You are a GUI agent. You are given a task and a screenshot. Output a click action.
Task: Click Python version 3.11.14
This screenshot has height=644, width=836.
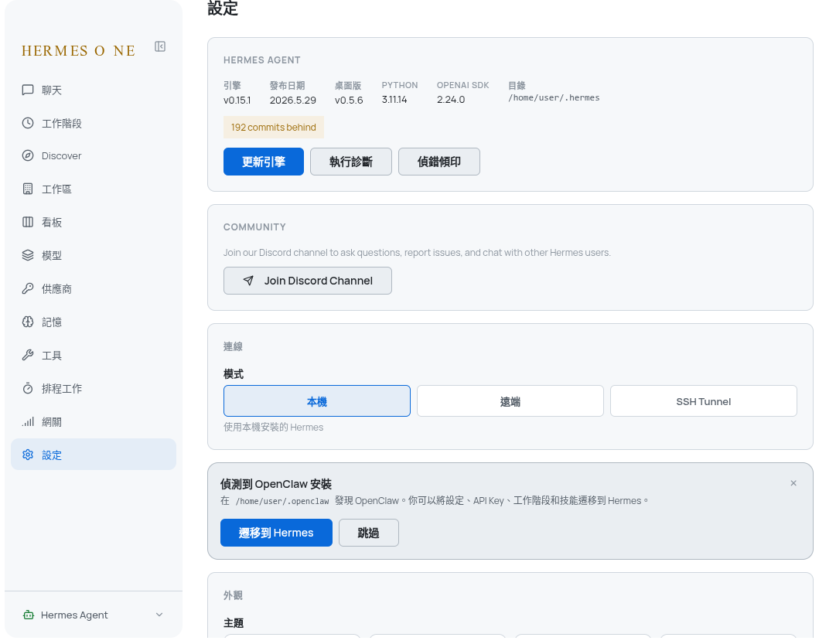394,100
